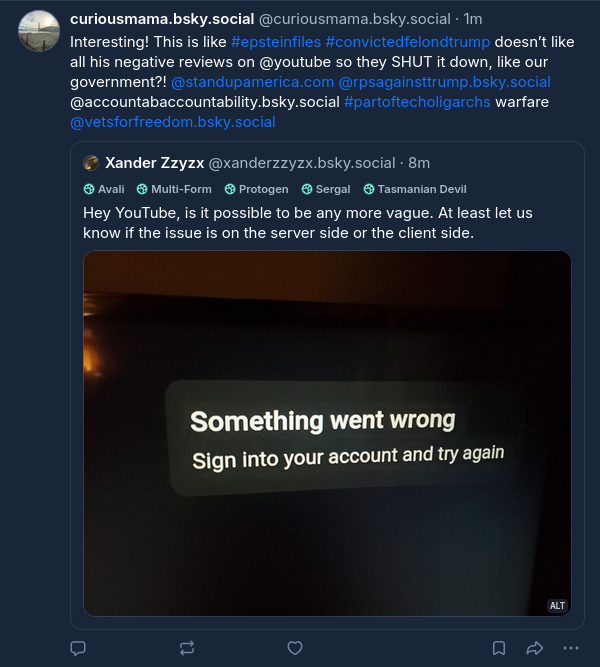Click Xander Zzyzx's small avatar
The height and width of the screenshot is (667, 600).
pos(91,163)
